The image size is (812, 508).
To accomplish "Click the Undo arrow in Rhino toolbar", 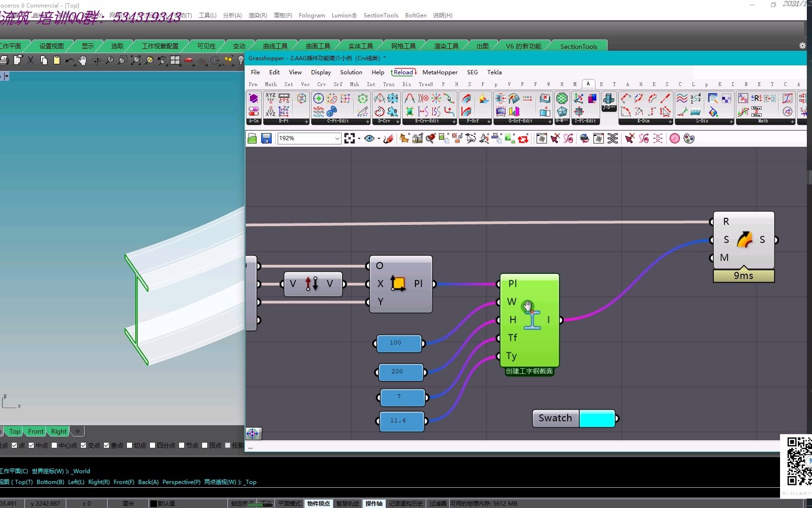I will [x=70, y=60].
